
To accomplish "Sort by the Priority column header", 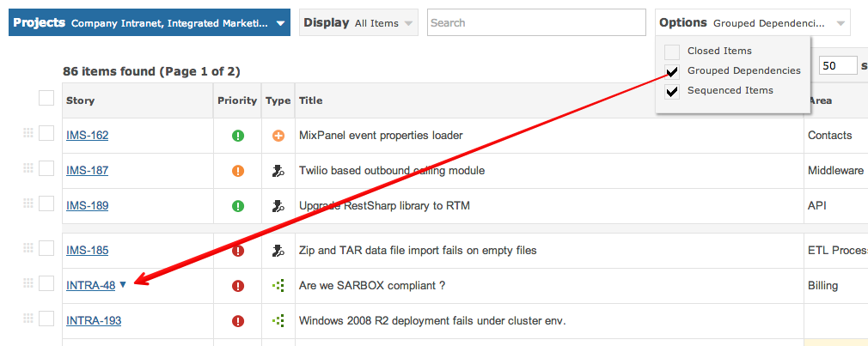I will [237, 100].
